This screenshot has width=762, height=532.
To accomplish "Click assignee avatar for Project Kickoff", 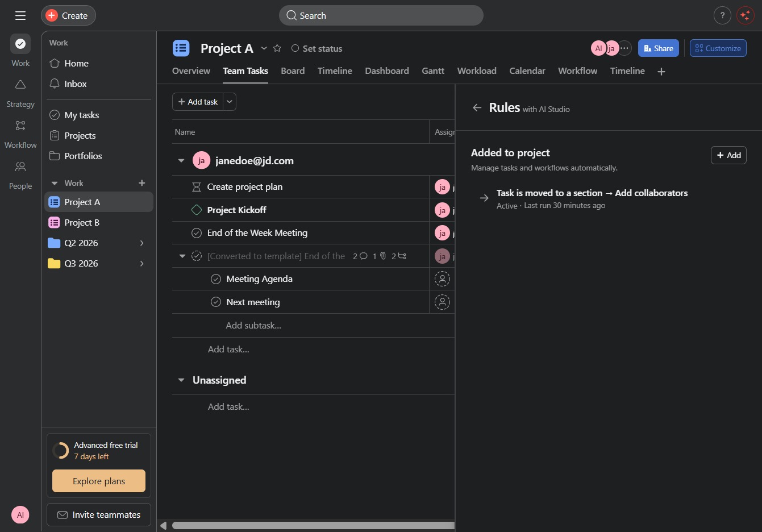I will (442, 210).
